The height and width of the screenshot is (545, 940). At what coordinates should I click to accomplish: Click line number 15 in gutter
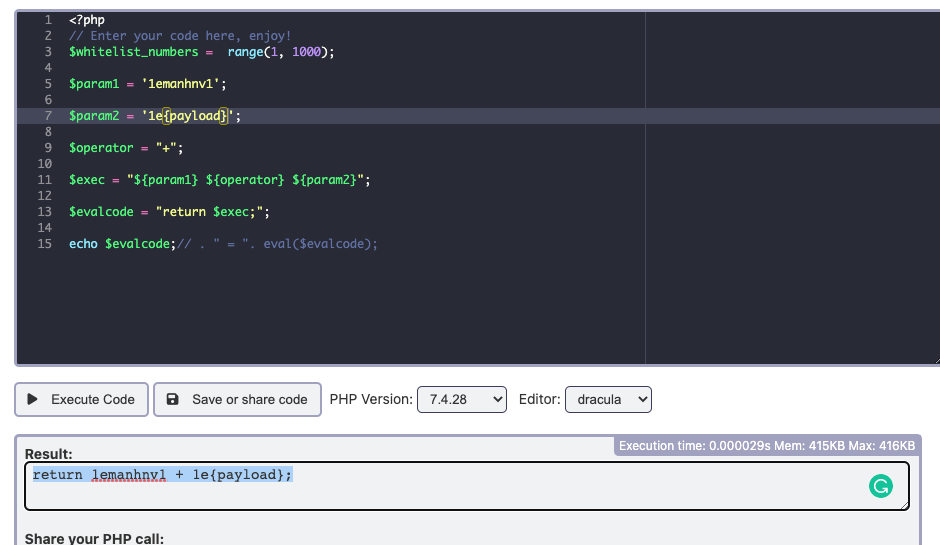pos(44,244)
